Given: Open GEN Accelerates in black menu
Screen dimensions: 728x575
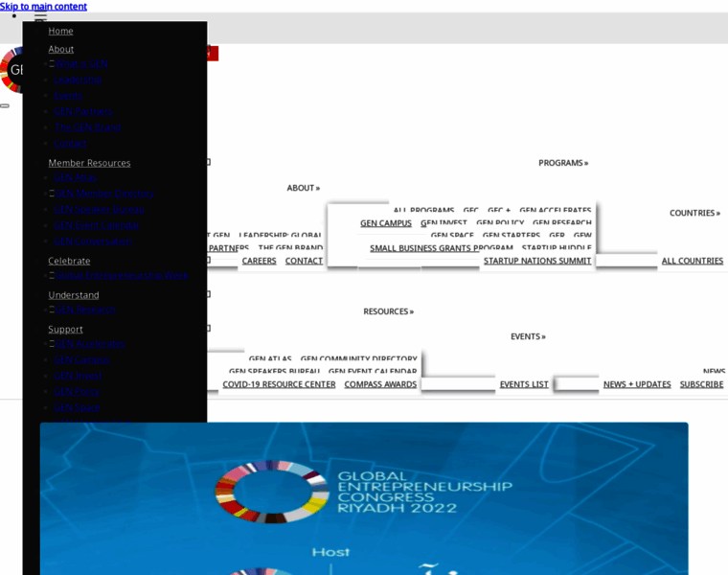Looking at the screenshot, I should [x=90, y=344].
